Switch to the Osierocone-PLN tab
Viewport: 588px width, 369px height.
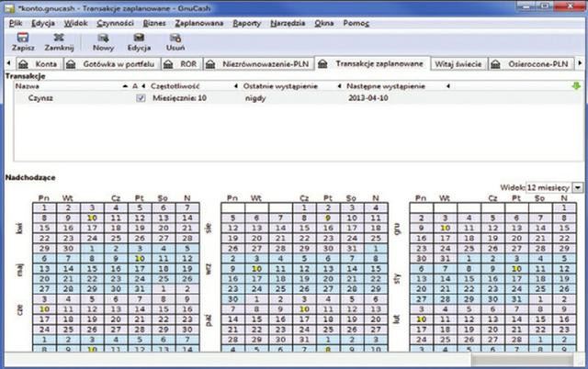click(531, 64)
